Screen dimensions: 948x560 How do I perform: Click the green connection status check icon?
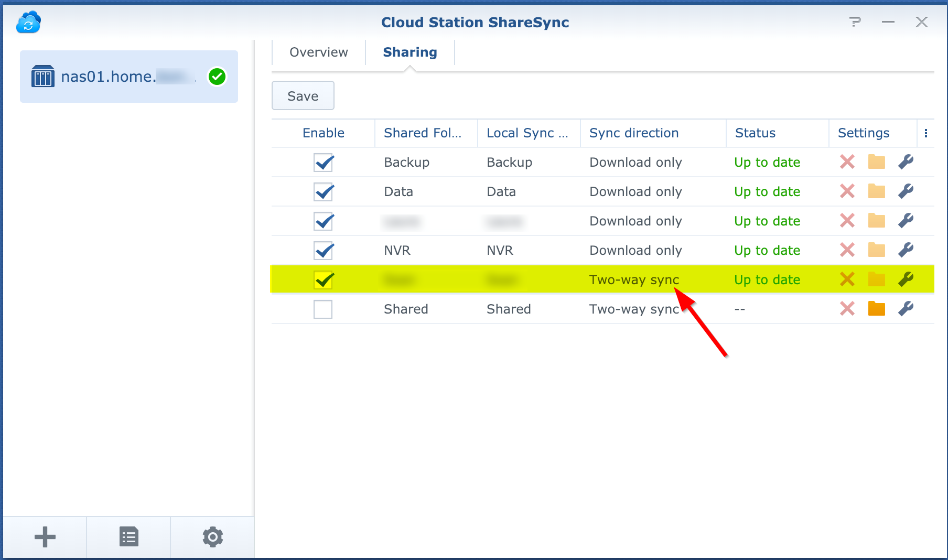[217, 77]
